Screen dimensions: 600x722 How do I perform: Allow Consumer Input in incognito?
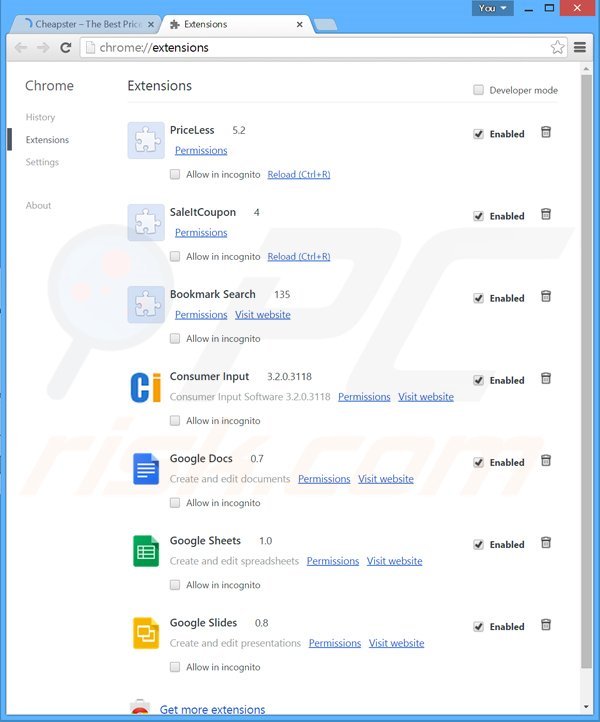pos(175,420)
